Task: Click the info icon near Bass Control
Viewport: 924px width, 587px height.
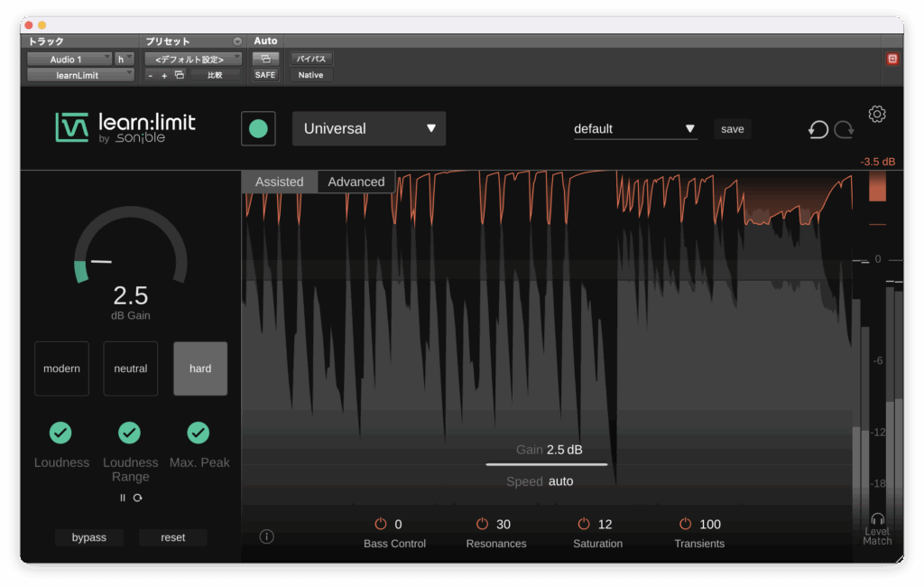Action: pyautogui.click(x=266, y=536)
